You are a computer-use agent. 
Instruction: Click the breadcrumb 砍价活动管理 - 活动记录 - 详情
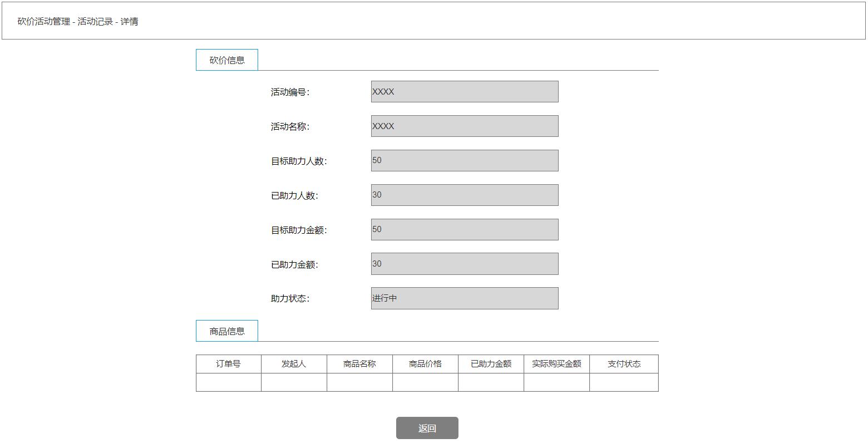click(x=78, y=21)
